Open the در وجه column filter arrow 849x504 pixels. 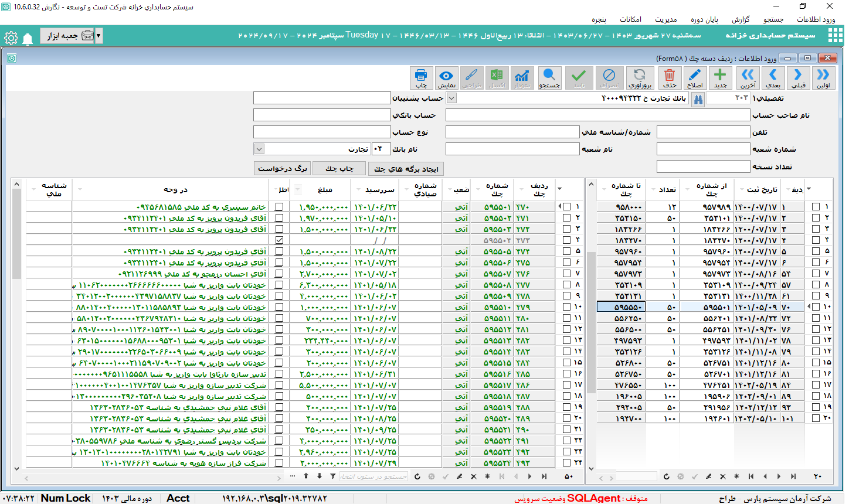pos(80,189)
